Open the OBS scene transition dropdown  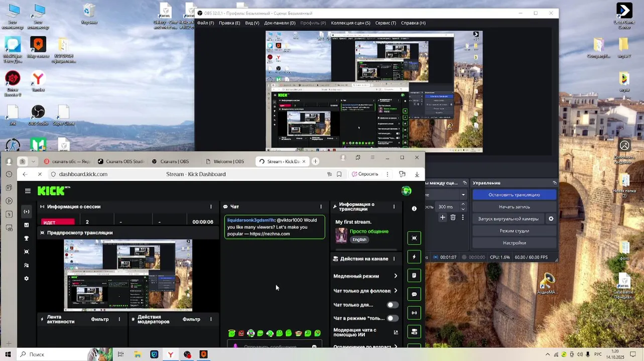click(x=463, y=195)
